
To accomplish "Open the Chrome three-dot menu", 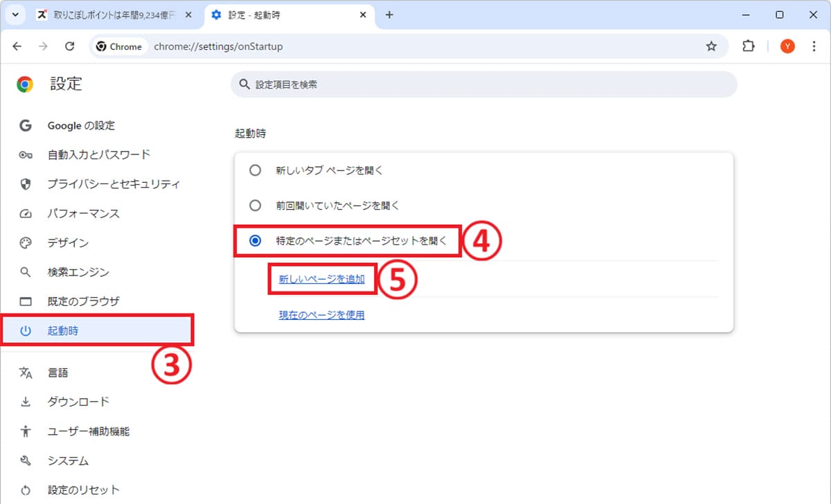I will coord(814,46).
